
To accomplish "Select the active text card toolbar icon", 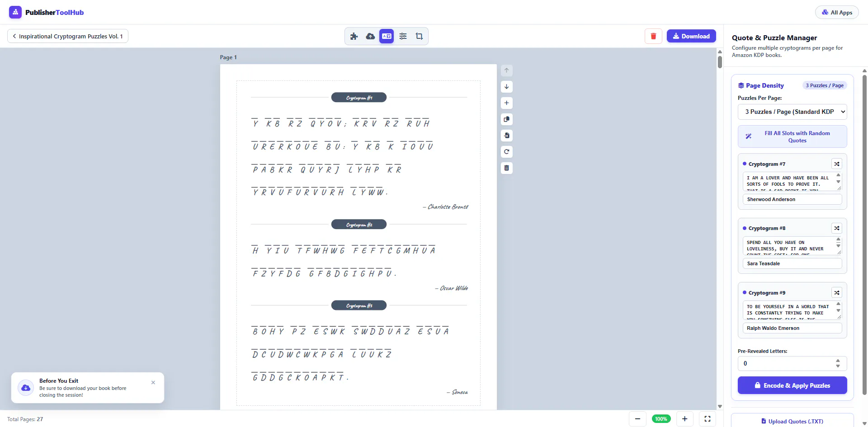I will [387, 36].
